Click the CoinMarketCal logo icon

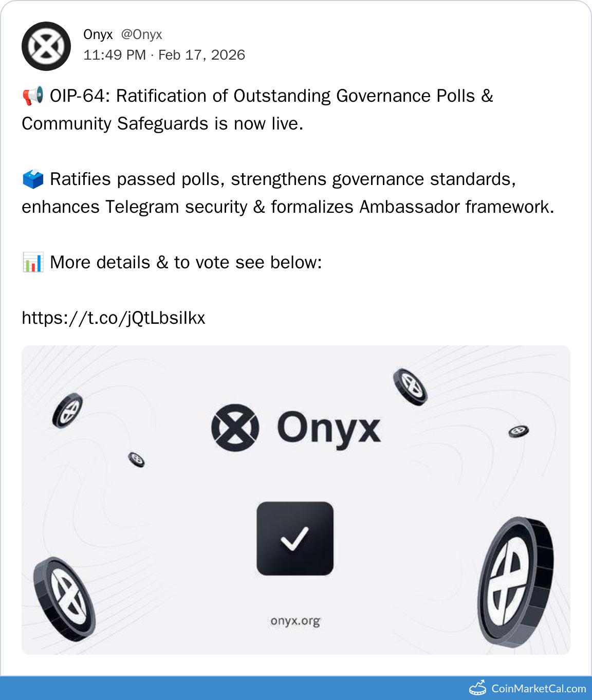pos(478,688)
